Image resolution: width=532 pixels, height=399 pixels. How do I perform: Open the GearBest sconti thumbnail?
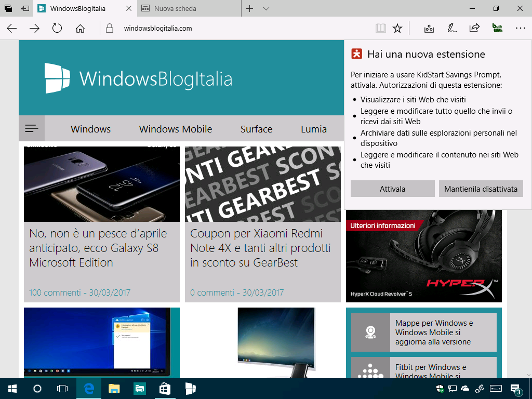click(262, 184)
